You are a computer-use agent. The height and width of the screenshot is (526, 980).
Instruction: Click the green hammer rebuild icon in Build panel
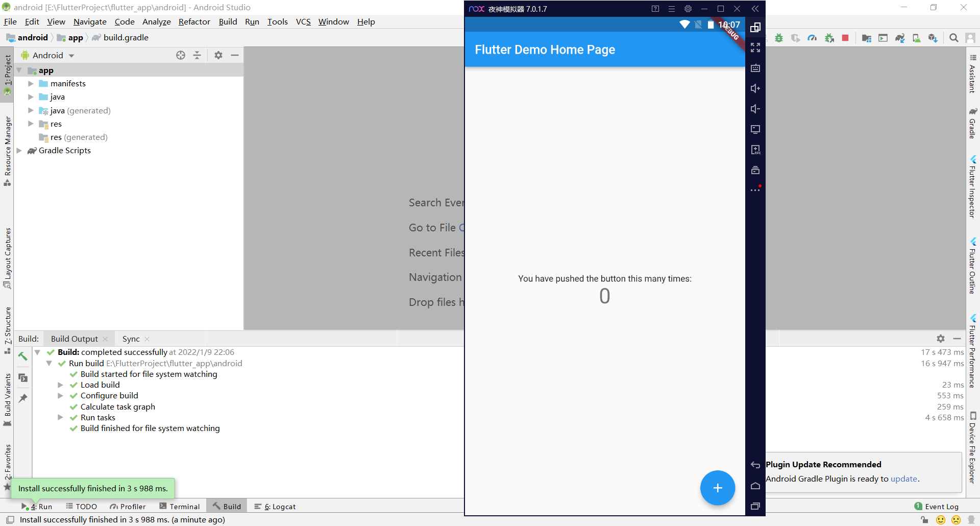click(23, 356)
